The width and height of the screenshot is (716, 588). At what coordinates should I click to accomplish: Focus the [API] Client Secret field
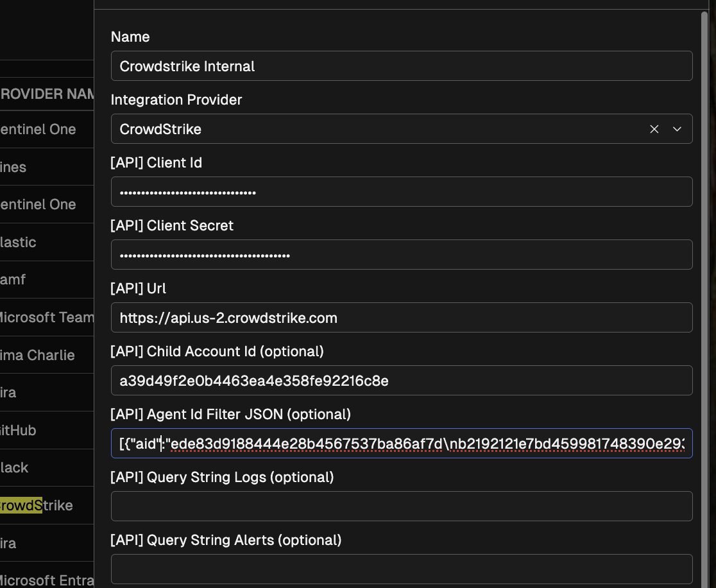click(402, 254)
